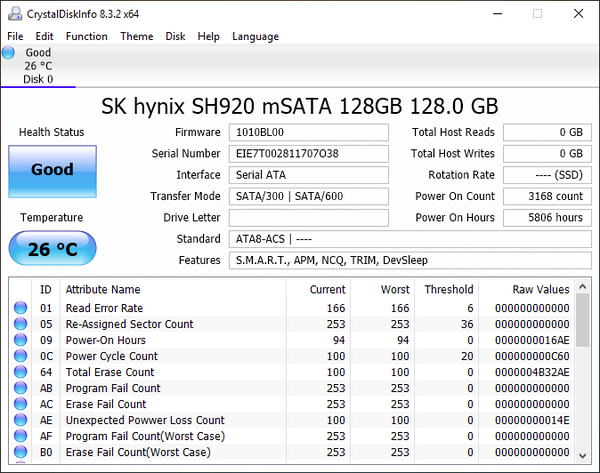Click the Interface field Serial ATA
The image size is (600, 473).
pos(309,175)
